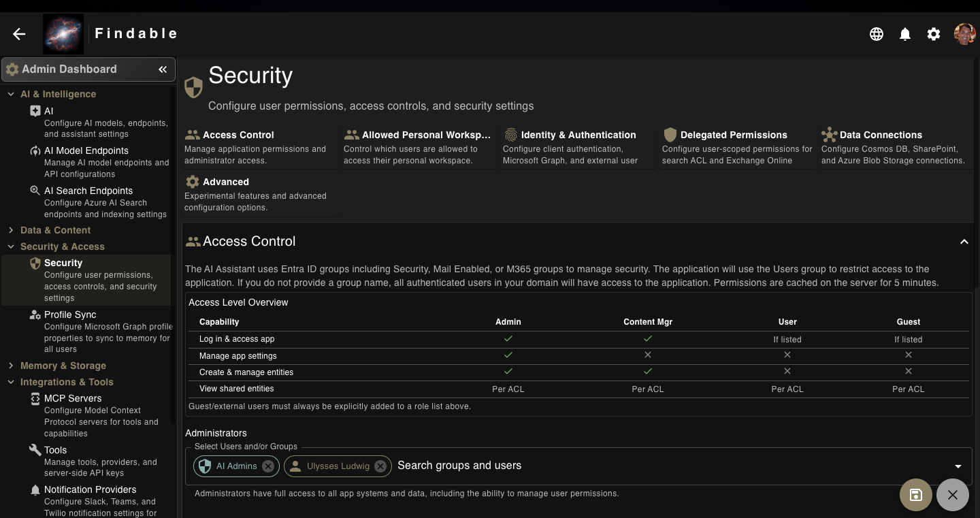Open the language globe icon
The width and height of the screenshot is (980, 518).
[877, 34]
